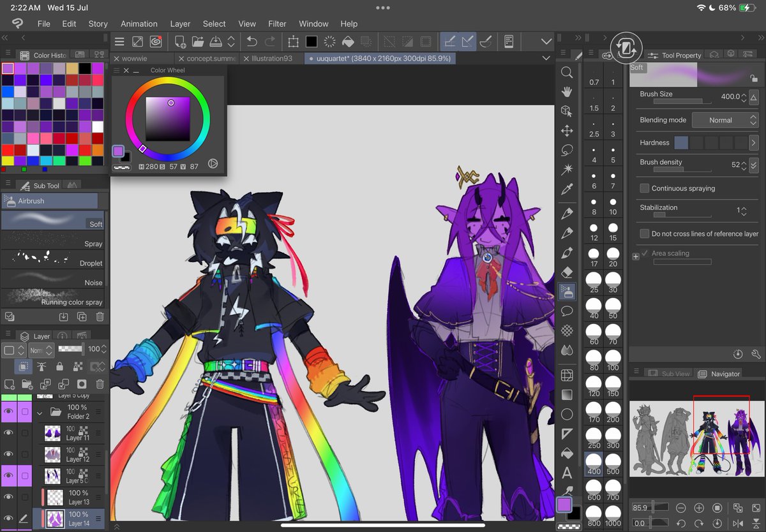Switch to the wowwie canvas tab
The width and height of the screenshot is (766, 532).
(143, 58)
